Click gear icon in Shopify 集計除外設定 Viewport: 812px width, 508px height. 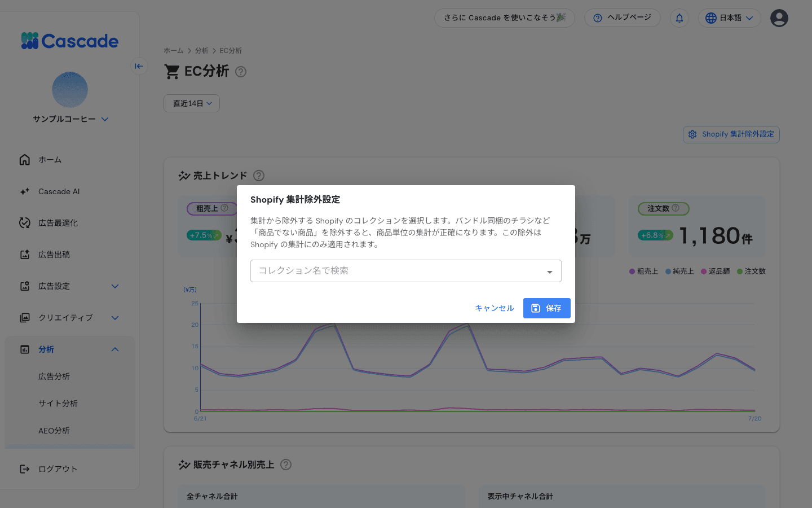(x=692, y=134)
